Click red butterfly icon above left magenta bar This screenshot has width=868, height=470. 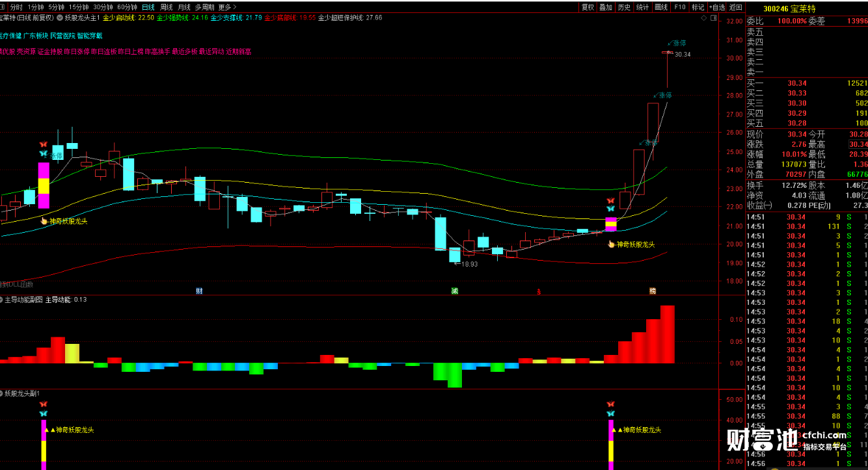click(44, 145)
